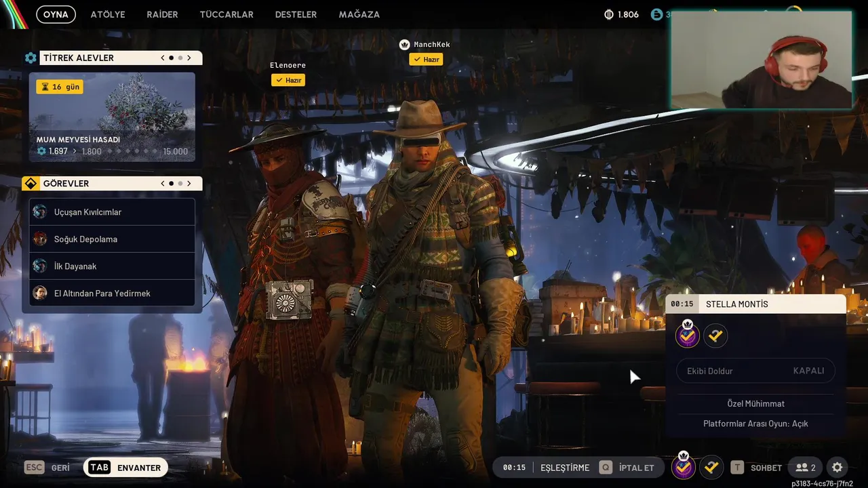Image resolution: width=868 pixels, height=488 pixels.
Task: Open the settings gear icon
Action: (x=837, y=468)
